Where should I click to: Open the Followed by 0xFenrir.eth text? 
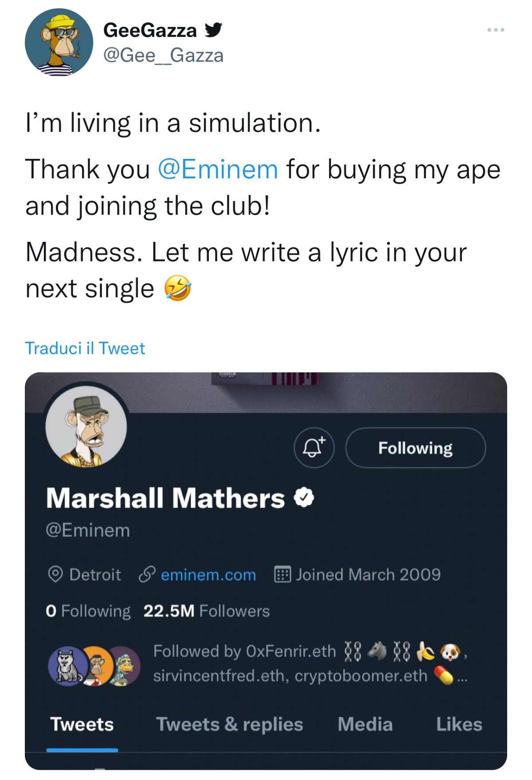click(244, 651)
